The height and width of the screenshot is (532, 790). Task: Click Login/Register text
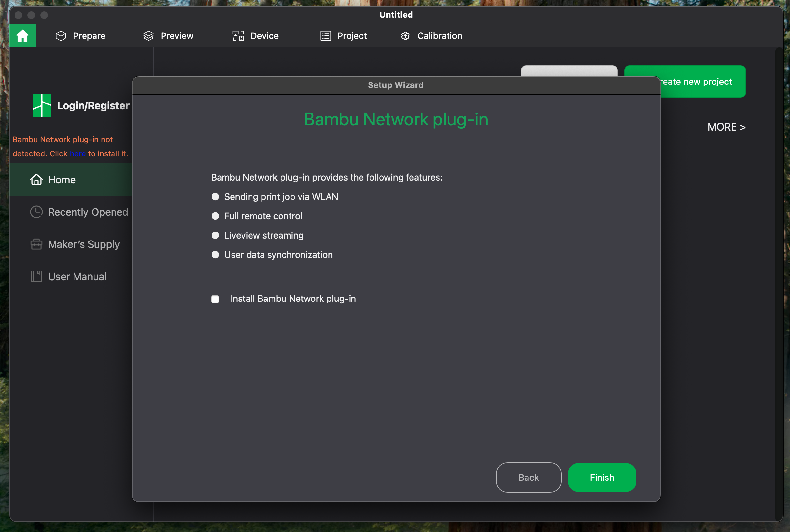click(93, 105)
